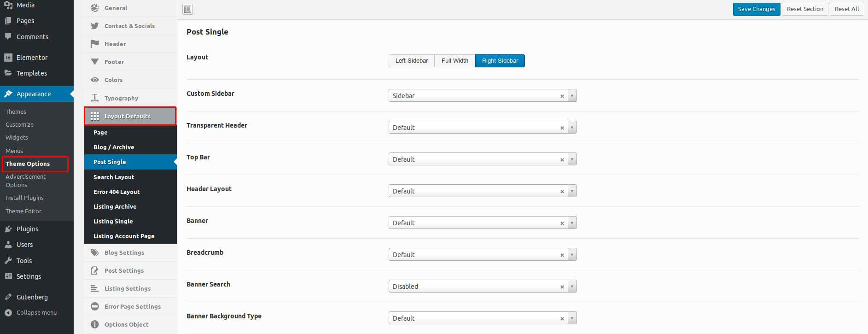Viewport: 868px width, 334px height.
Task: Click the Templates folder icon
Action: [8, 73]
